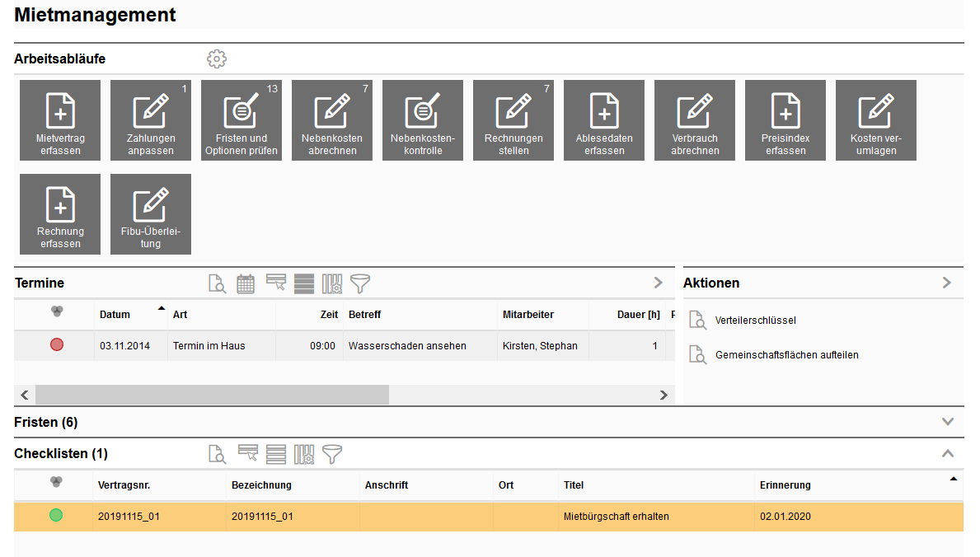The height and width of the screenshot is (557, 980).
Task: Open the Rechnungen stellen tile
Action: tap(513, 120)
